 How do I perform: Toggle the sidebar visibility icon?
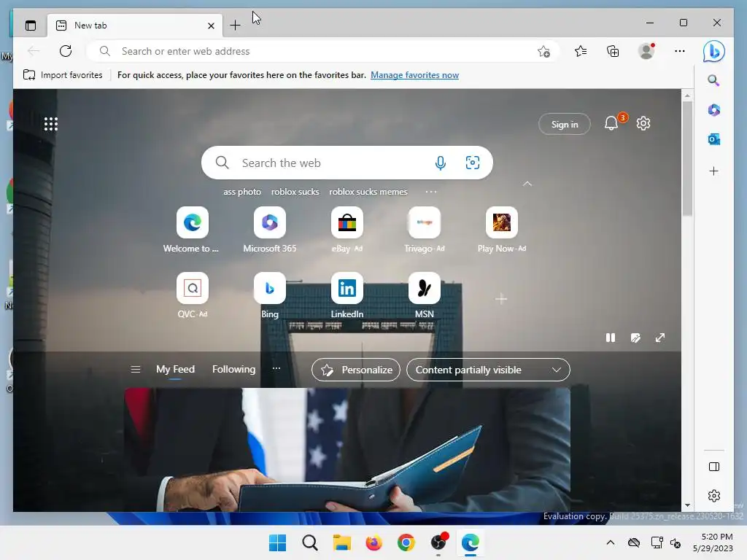tap(714, 467)
